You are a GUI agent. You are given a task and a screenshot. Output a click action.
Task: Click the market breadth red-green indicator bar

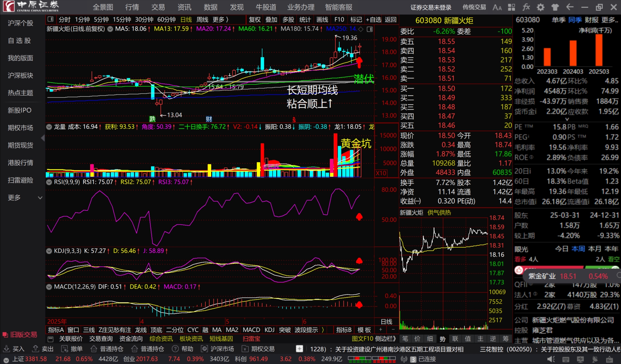[x=372, y=359]
